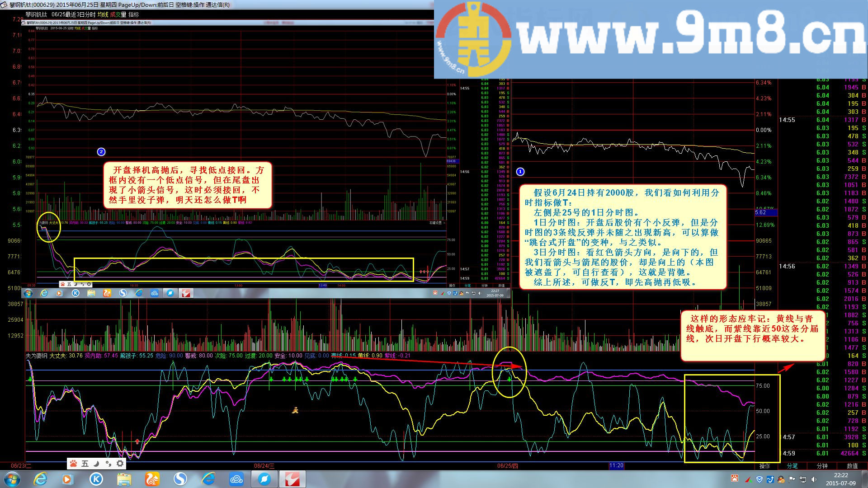868x488 pixels.
Task: Click the 75.00 value on indicator axis
Action: coord(763,385)
